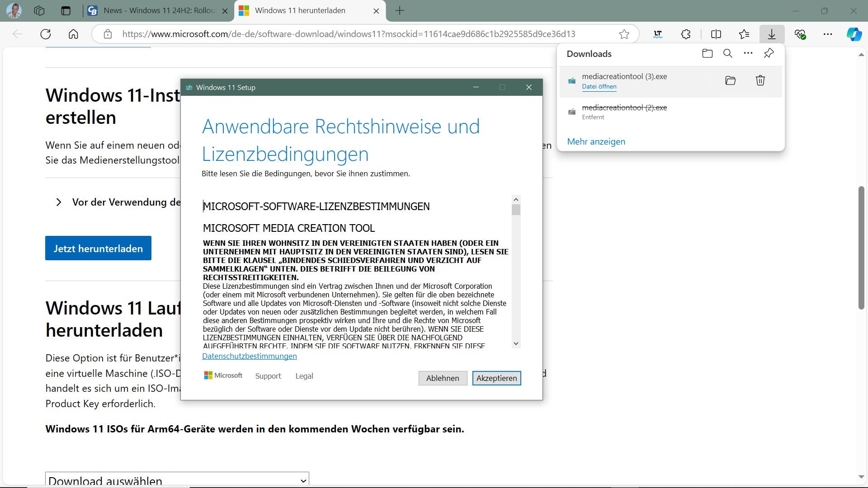Add page to favorites star icon

coord(624,34)
